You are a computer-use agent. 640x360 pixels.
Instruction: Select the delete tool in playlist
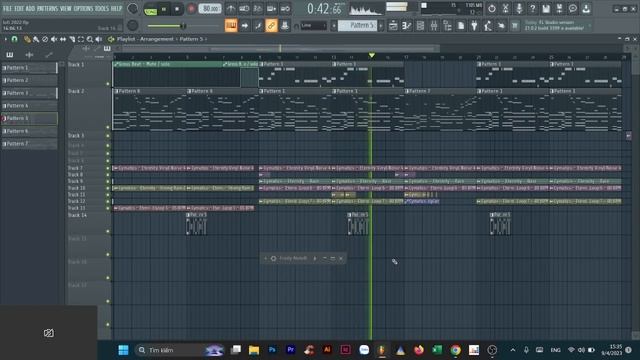point(45,39)
